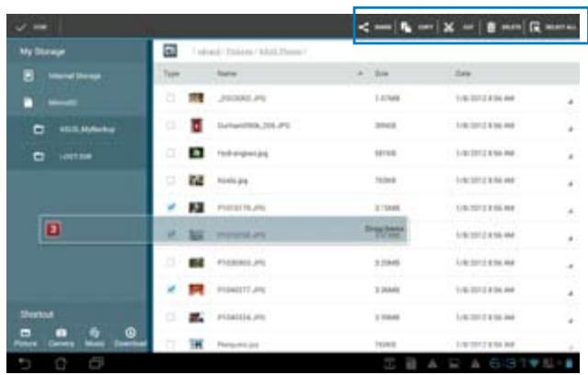Uncheck the box in the P1040377.JPG row
The image size is (588, 375).
point(171,289)
